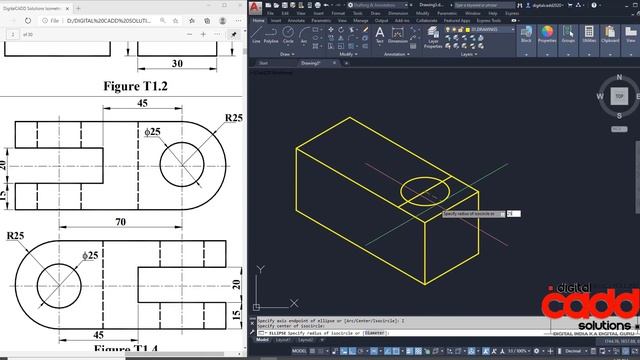Select the Dimension tool

(x=398, y=35)
